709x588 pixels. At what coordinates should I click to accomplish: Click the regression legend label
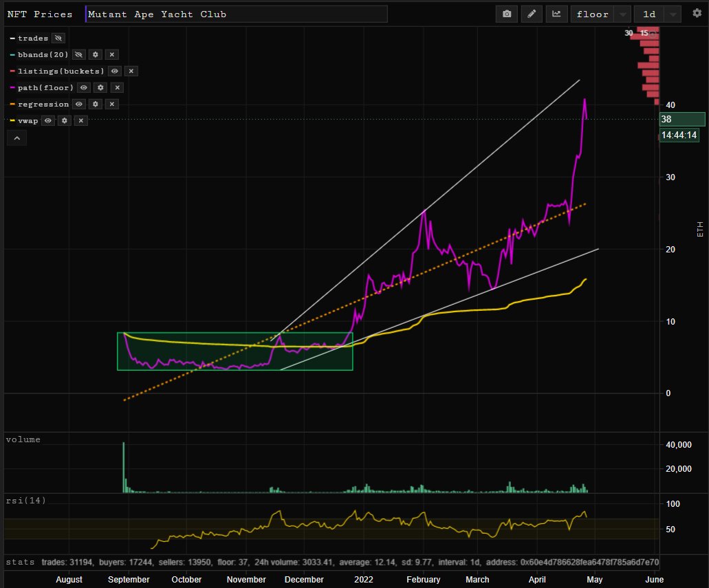click(43, 104)
